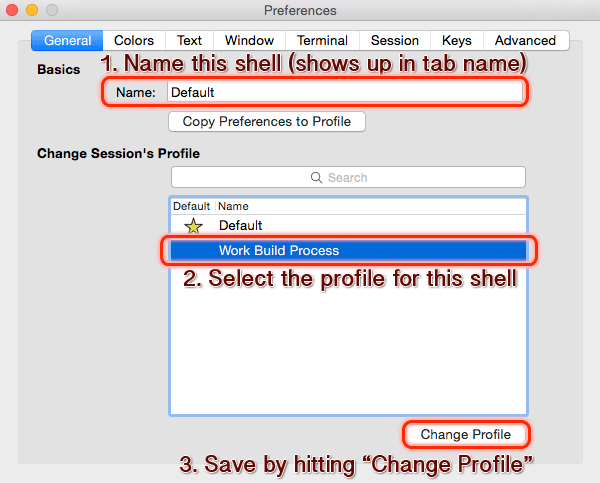Focus the Name text field
Viewport: 600px width, 483px height.
tap(345, 92)
